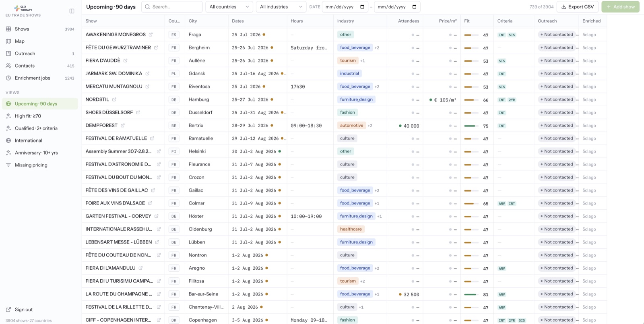
Task: Expand the All countries dropdown
Action: pyautogui.click(x=229, y=7)
